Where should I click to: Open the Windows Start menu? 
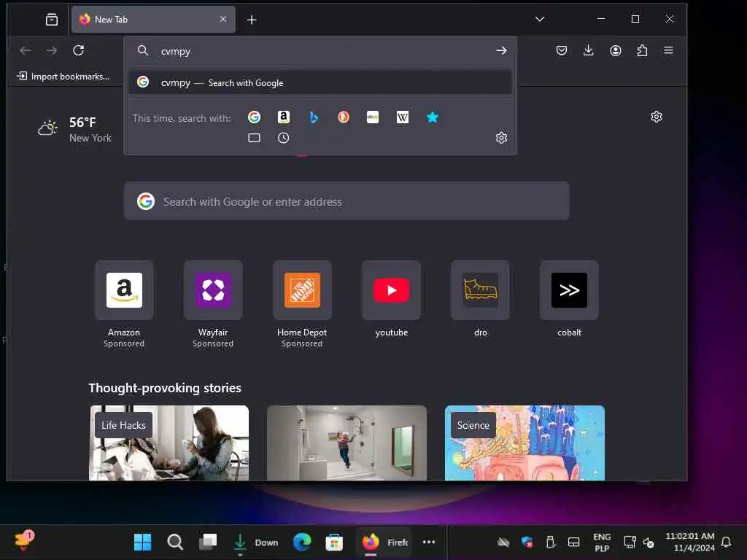pos(142,542)
